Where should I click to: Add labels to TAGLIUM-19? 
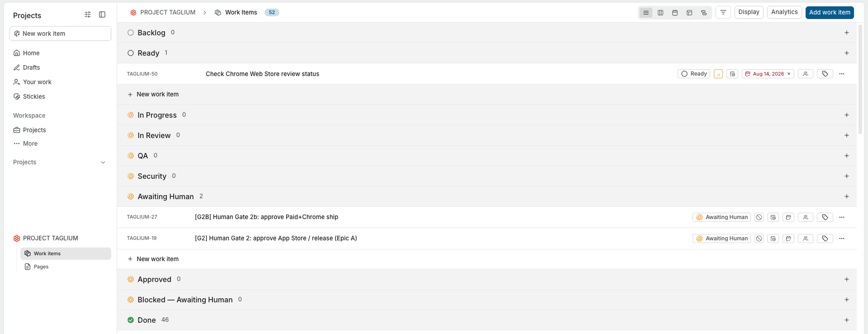tap(825, 239)
